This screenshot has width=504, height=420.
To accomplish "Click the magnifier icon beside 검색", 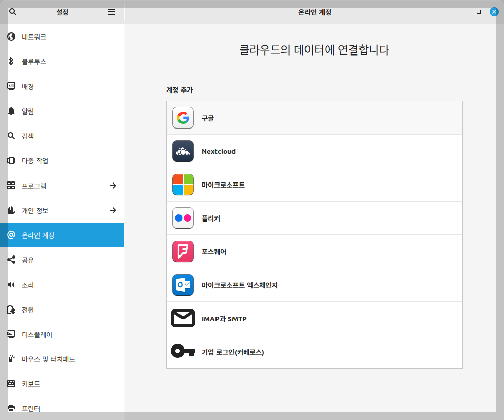I will 11,136.
